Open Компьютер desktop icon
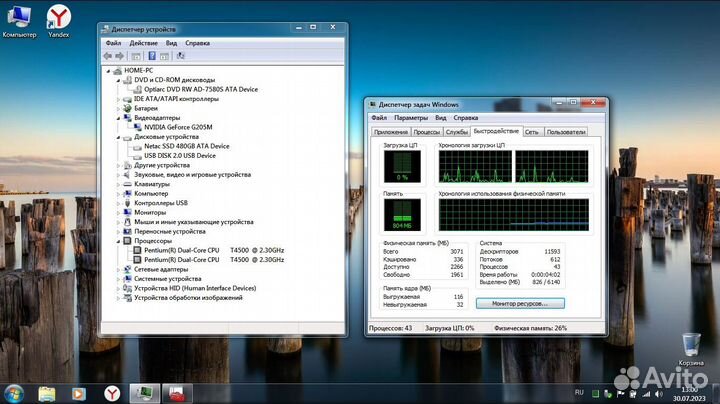Screen dimensions: 720x404 tap(19, 21)
